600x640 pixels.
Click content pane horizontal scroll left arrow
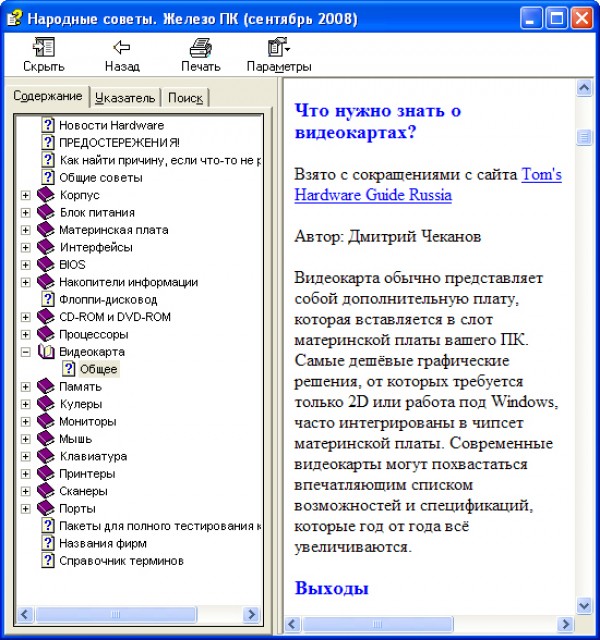click(293, 624)
